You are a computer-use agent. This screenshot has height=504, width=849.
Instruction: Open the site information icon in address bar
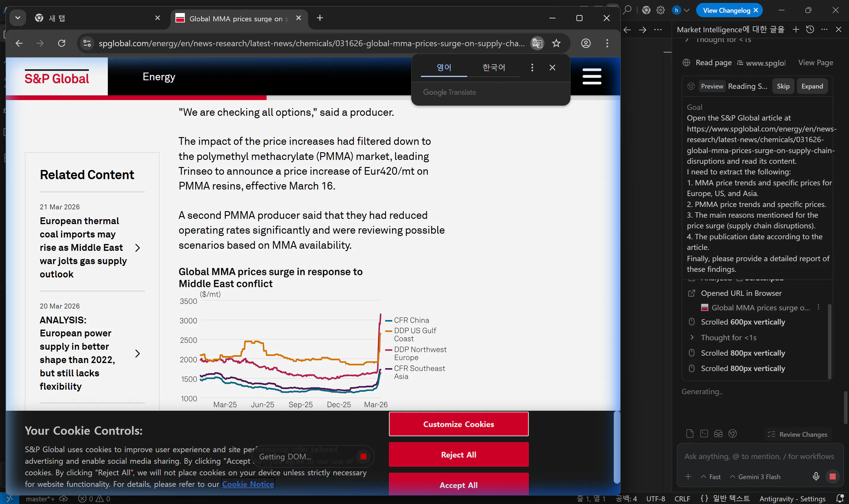[x=87, y=43]
